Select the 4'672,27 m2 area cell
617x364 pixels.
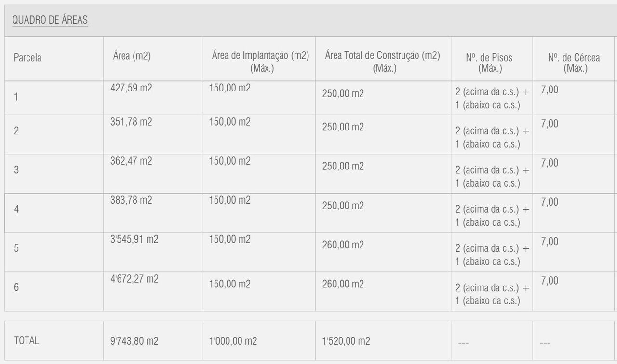pyautogui.click(x=134, y=278)
